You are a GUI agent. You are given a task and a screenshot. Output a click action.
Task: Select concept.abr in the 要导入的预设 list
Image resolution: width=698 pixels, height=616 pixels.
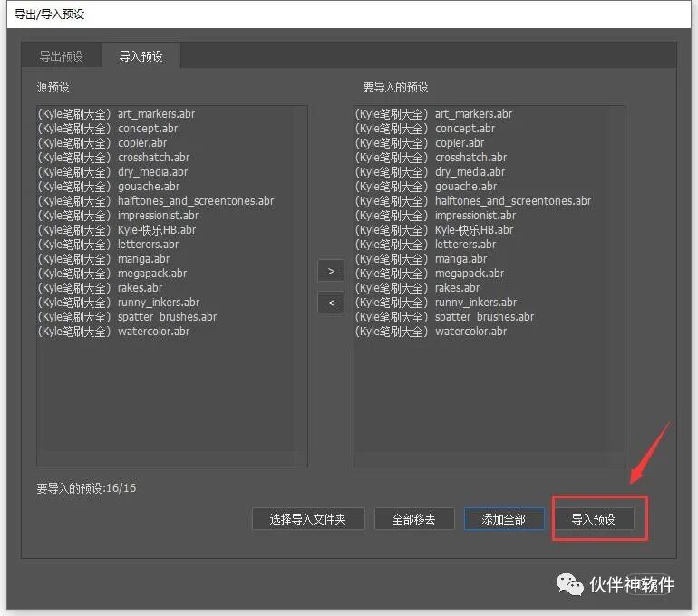click(425, 129)
